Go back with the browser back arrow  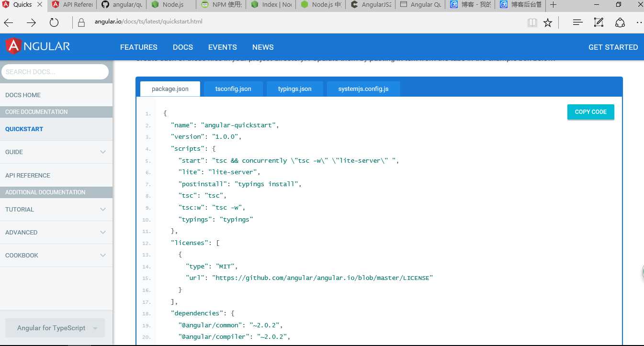(x=9, y=22)
